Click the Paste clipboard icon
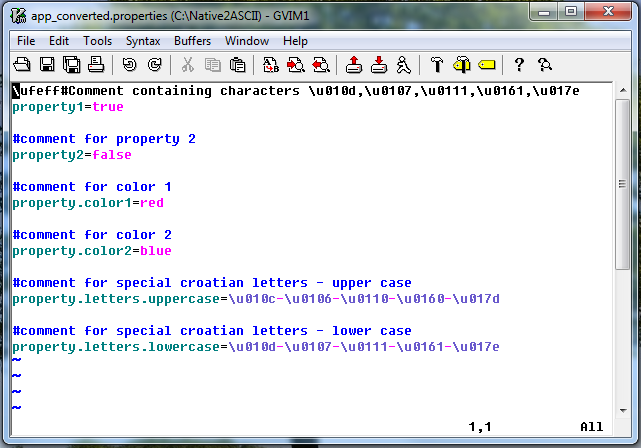Image resolution: width=641 pixels, height=448 pixels. pos(238,65)
